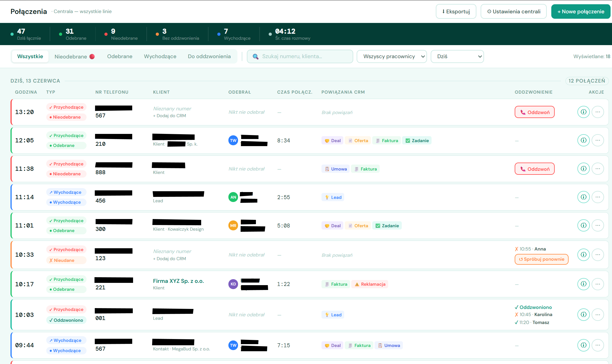The width and height of the screenshot is (612, 364).
Task: Click + Dodaj do CRM for the 13:20 number
Action: 169,115
